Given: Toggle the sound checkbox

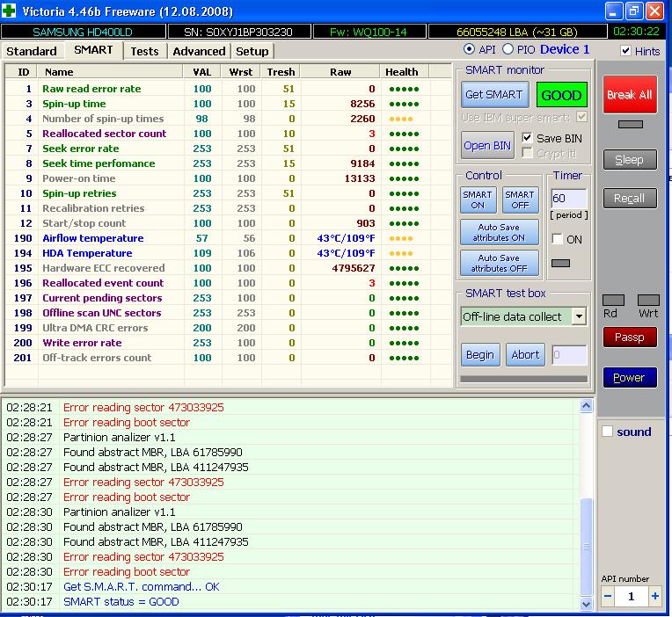Looking at the screenshot, I should click(607, 432).
